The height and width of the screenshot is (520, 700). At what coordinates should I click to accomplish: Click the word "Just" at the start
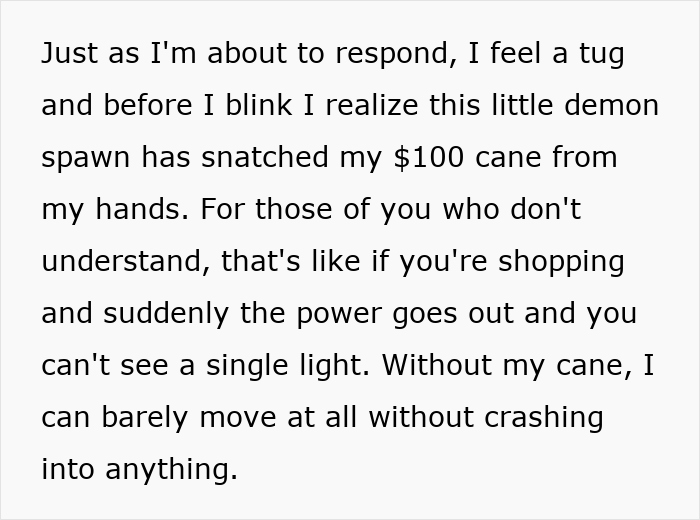[66, 54]
